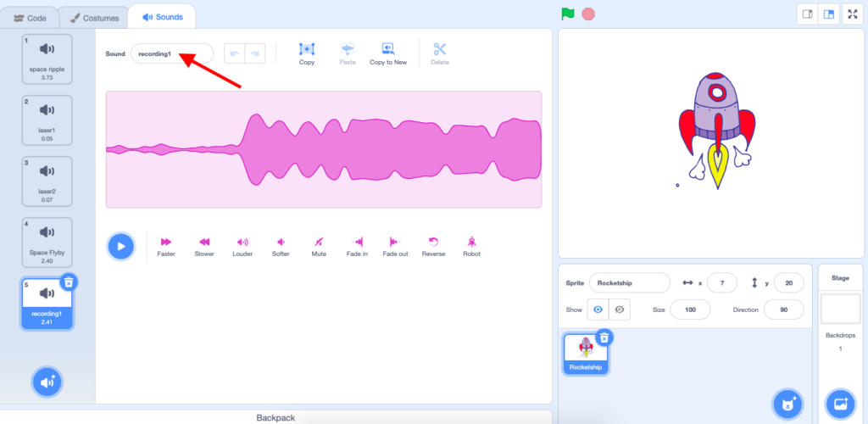
Task: Click the Choose a Sprite button
Action: 787,404
